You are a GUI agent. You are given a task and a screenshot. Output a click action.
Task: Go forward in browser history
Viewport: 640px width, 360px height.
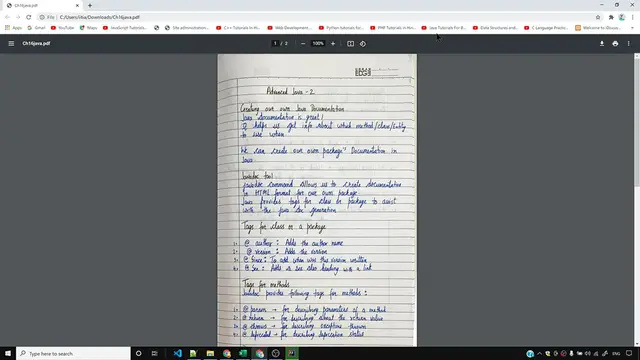(x=18, y=17)
